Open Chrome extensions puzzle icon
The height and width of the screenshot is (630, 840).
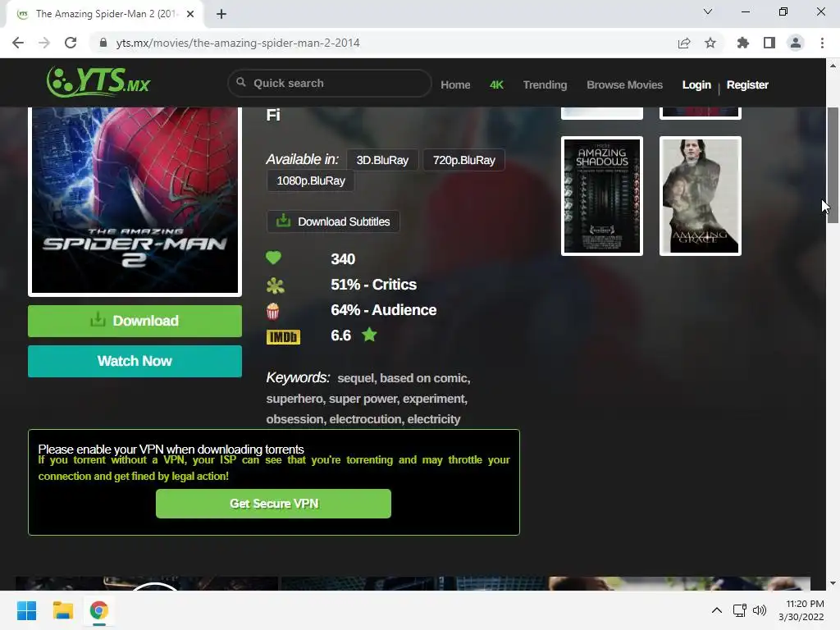(x=743, y=43)
